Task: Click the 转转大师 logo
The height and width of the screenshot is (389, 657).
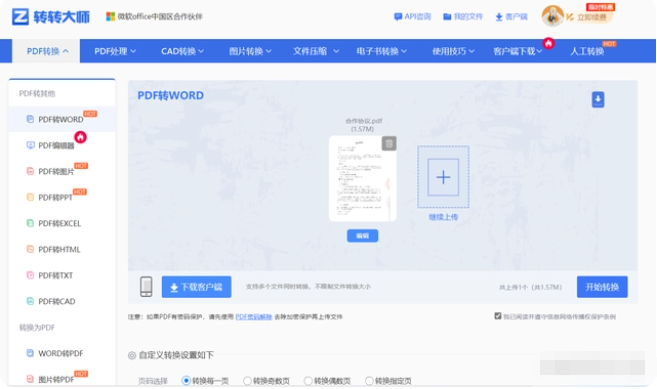Action: [x=51, y=17]
